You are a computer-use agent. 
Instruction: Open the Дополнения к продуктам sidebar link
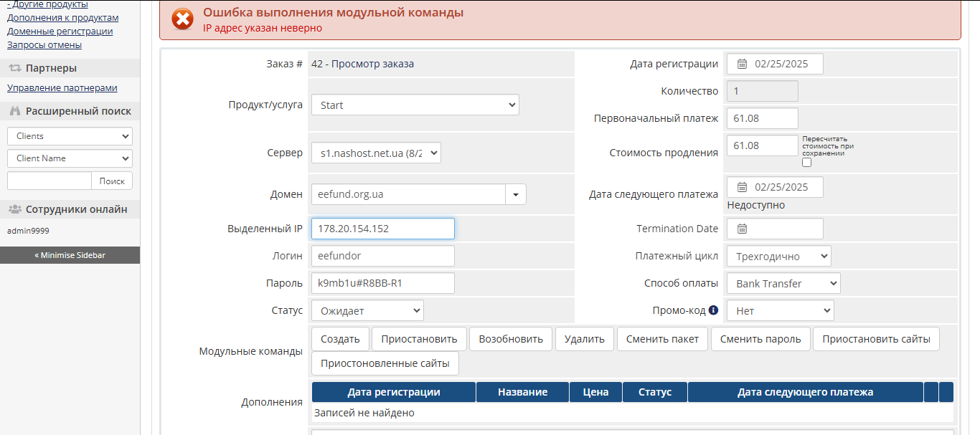tap(62, 17)
